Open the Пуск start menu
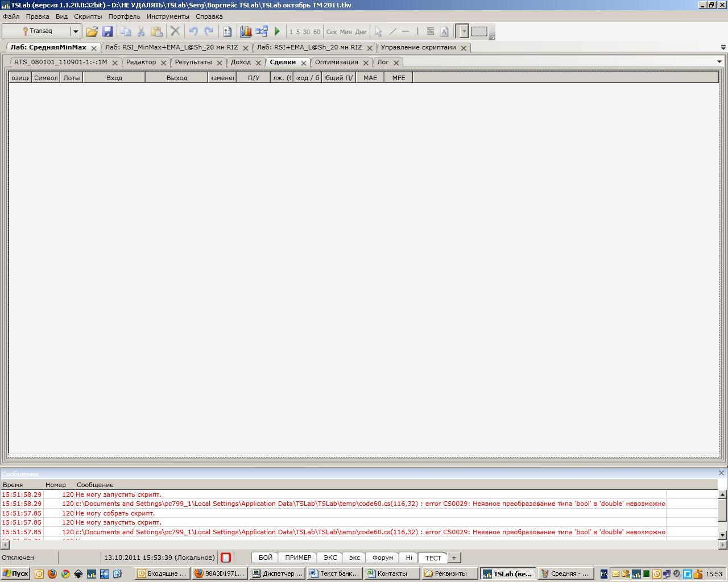 [15, 573]
